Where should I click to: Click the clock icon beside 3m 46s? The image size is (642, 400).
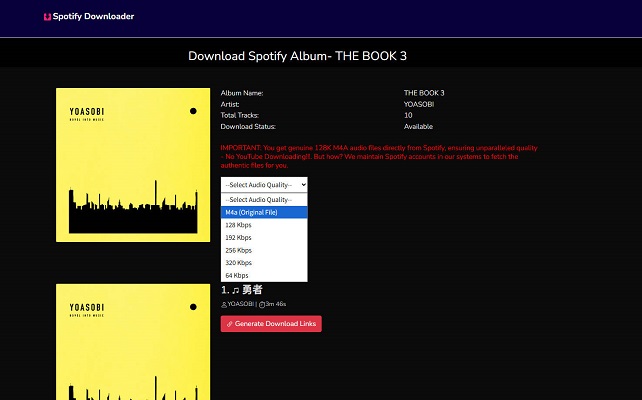(262, 305)
